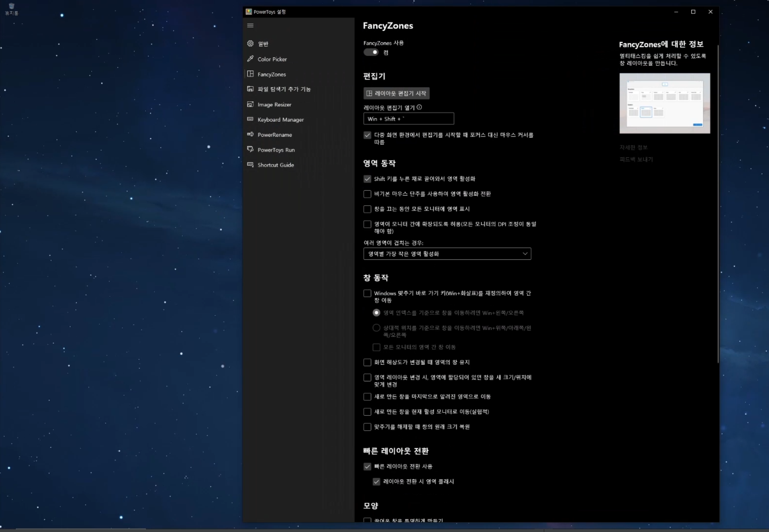Open the 일반 settings page
Screen dimensions: 769x532
pyautogui.click(x=298, y=44)
